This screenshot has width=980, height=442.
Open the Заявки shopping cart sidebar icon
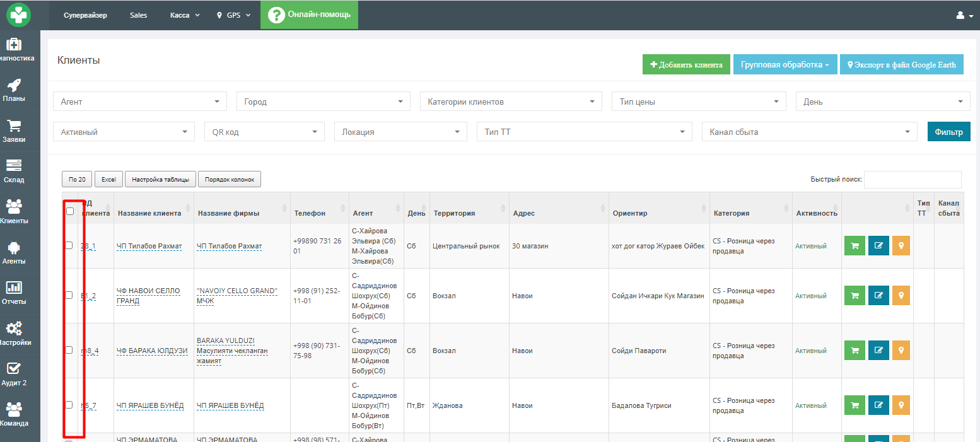(x=14, y=125)
